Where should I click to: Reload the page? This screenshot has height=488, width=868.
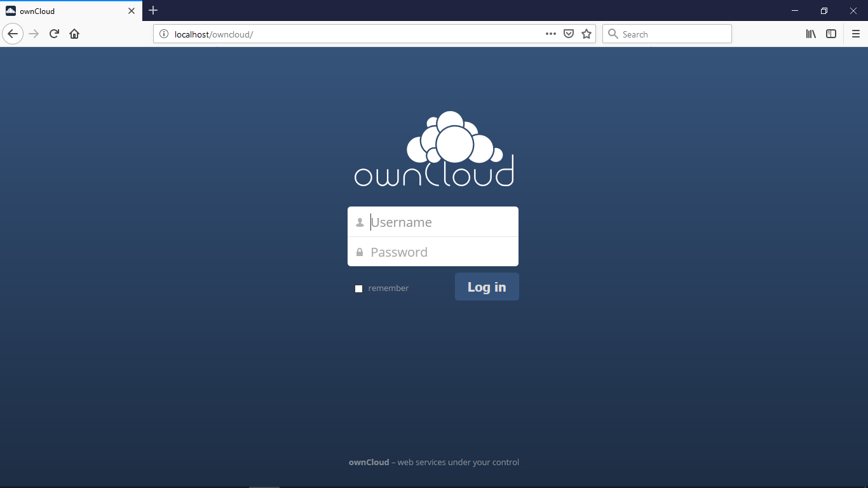tap(54, 34)
